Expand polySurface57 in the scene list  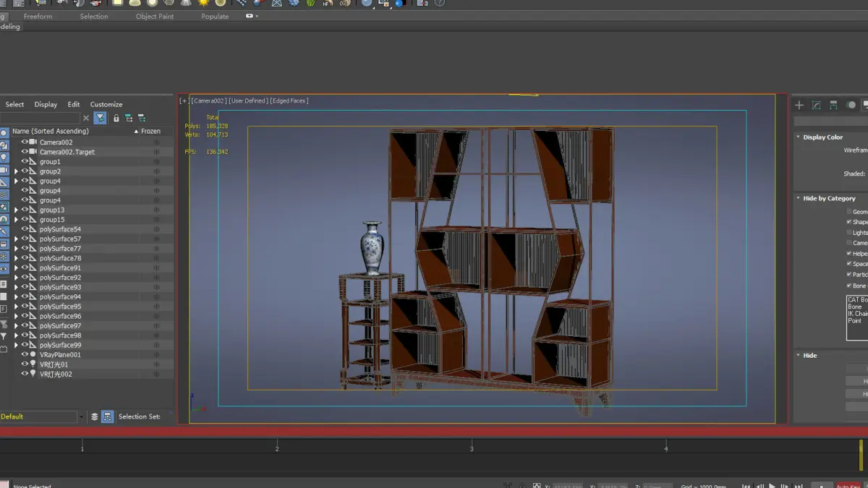(17, 239)
